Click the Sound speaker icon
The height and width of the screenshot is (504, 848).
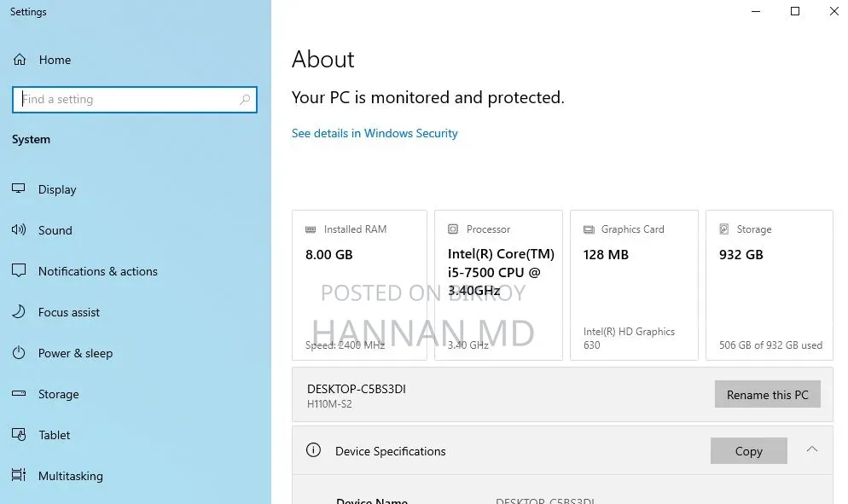[x=19, y=230]
